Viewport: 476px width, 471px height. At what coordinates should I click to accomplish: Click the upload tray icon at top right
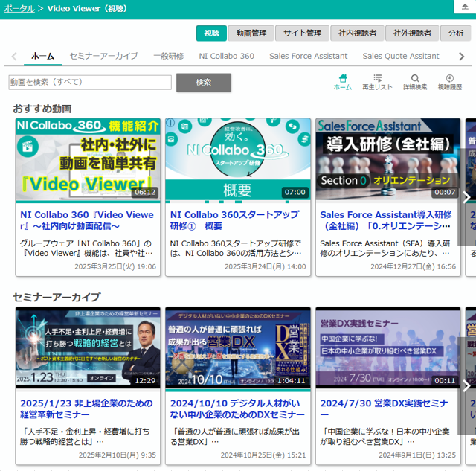465,7
